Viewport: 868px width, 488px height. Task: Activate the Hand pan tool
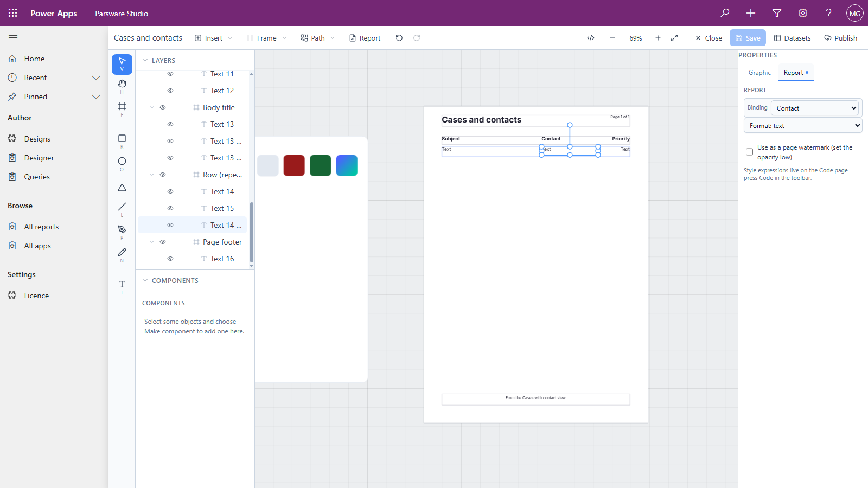pyautogui.click(x=122, y=86)
